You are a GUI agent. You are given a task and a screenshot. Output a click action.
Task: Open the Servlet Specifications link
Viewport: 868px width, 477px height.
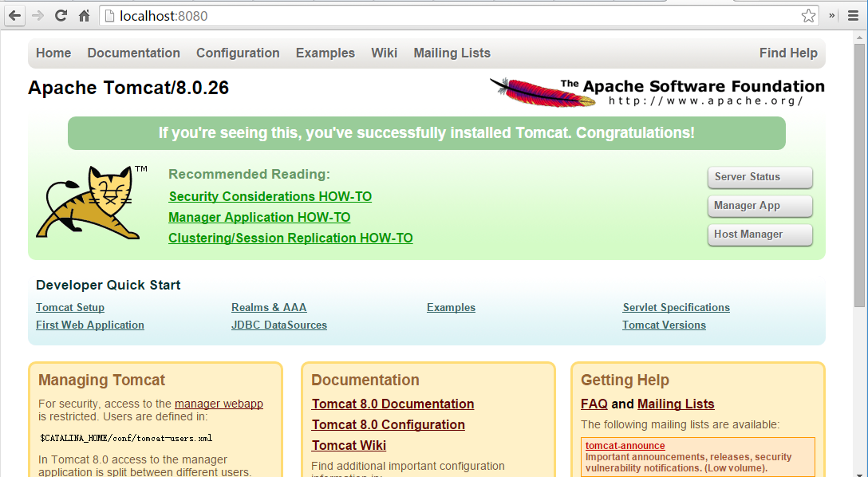point(676,308)
